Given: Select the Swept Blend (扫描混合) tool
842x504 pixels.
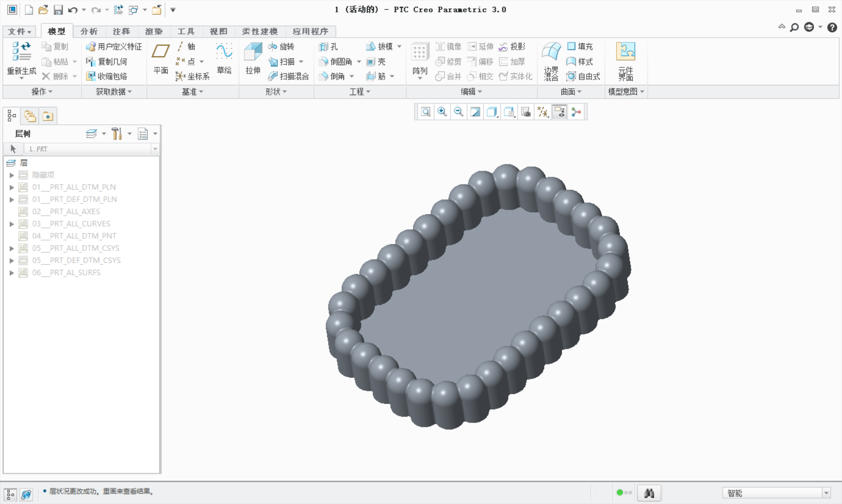Looking at the screenshot, I should [x=288, y=76].
